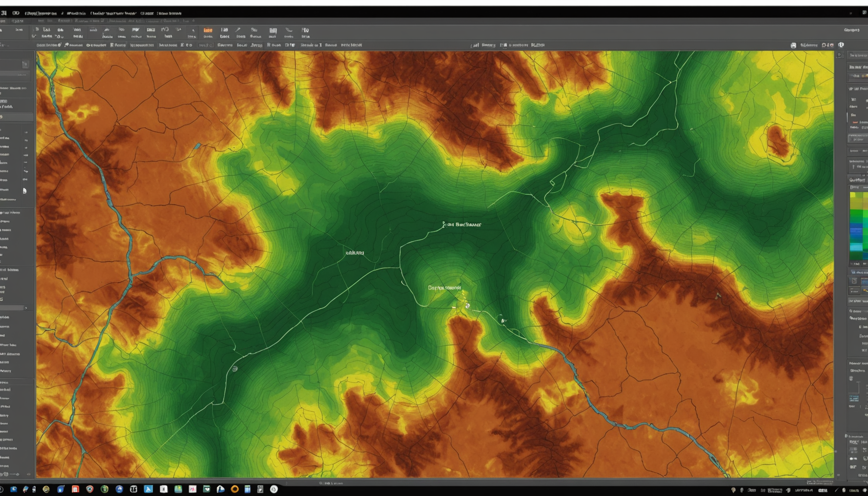Open the orange ring app icon in the taskbar
The height and width of the screenshot is (496, 868).
pos(235,489)
